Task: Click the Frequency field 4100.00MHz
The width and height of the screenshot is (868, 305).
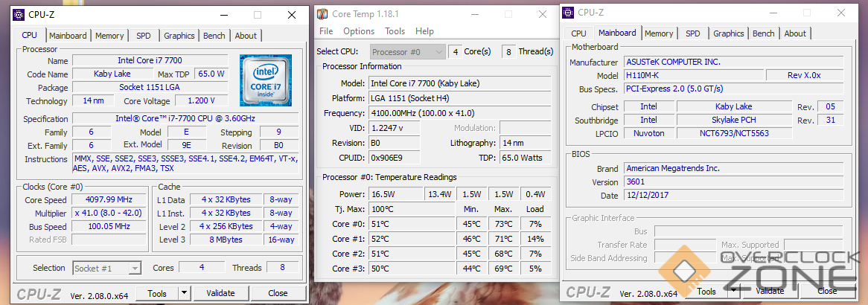Action: point(459,114)
